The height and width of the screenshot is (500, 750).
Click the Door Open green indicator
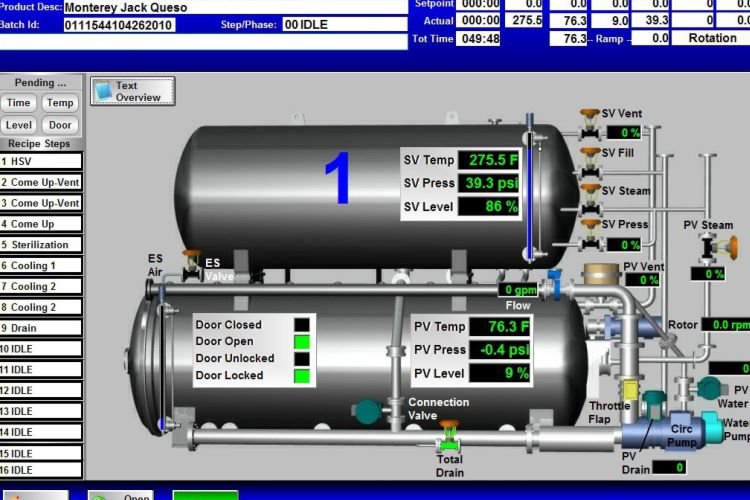pyautogui.click(x=301, y=342)
